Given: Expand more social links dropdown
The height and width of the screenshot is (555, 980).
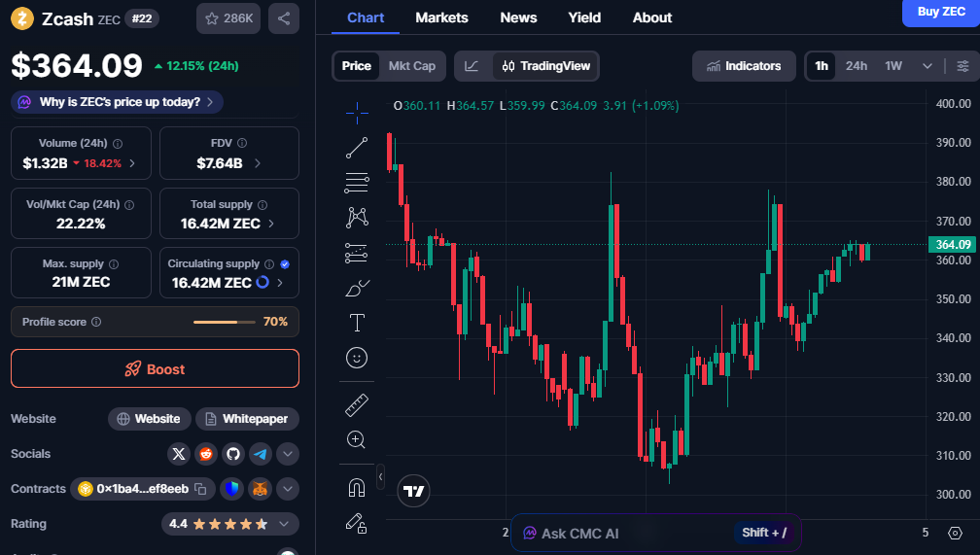Looking at the screenshot, I should (287, 454).
